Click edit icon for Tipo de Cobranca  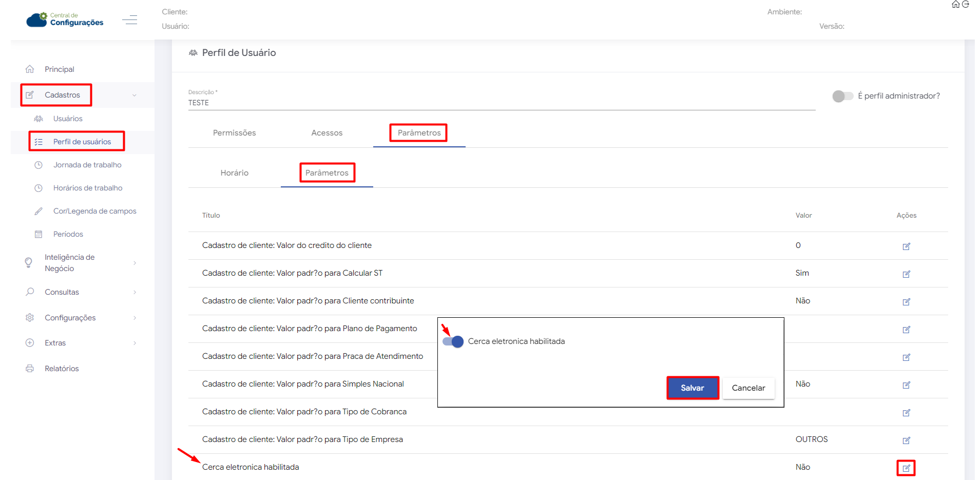[x=906, y=413]
